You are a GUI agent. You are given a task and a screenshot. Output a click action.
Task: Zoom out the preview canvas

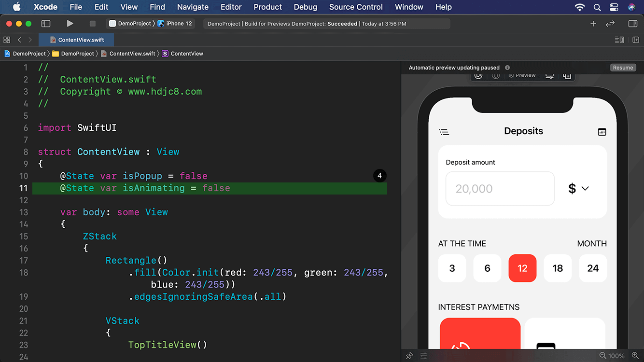(603, 356)
